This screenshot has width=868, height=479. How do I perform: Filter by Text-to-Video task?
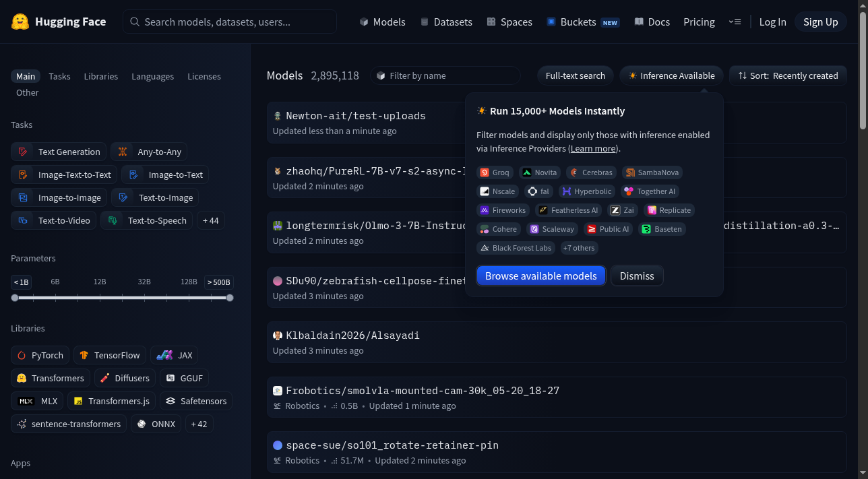tap(53, 220)
